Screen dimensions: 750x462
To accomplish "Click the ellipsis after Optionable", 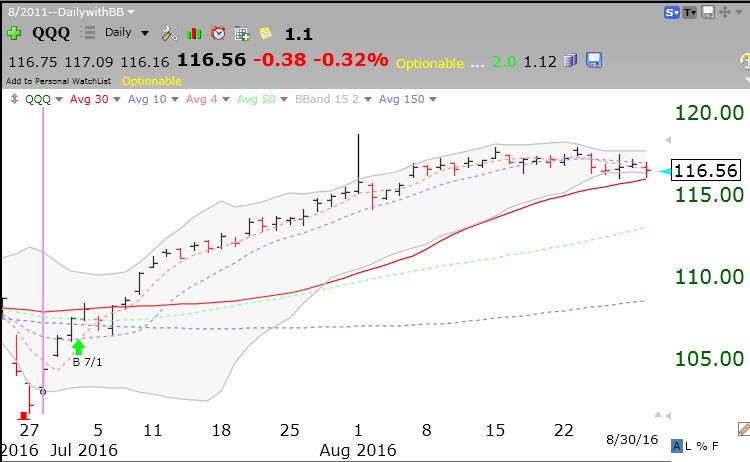I will tap(477, 65).
